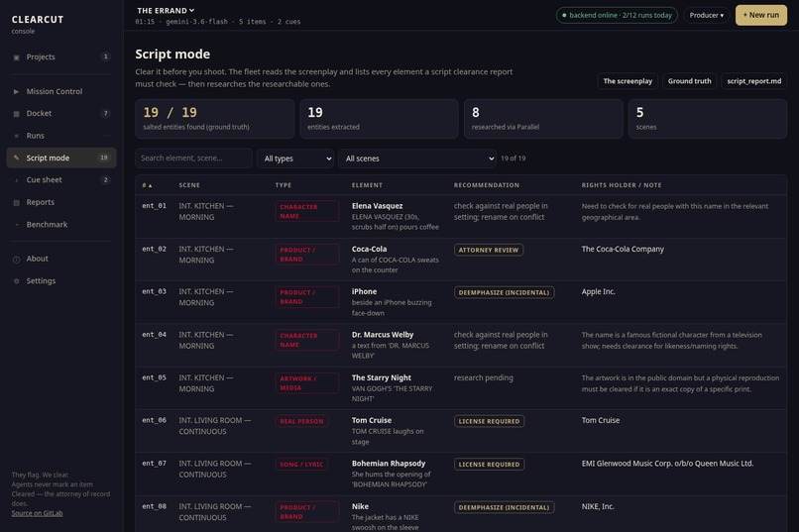Screen dimensions: 799x532
Task: Open the Reports section
Action: pos(61,202)
